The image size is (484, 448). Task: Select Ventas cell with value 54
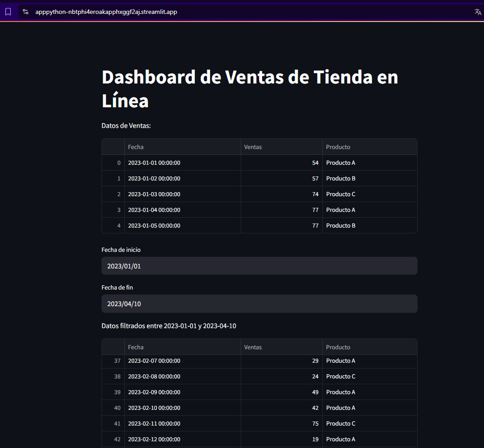coord(282,163)
